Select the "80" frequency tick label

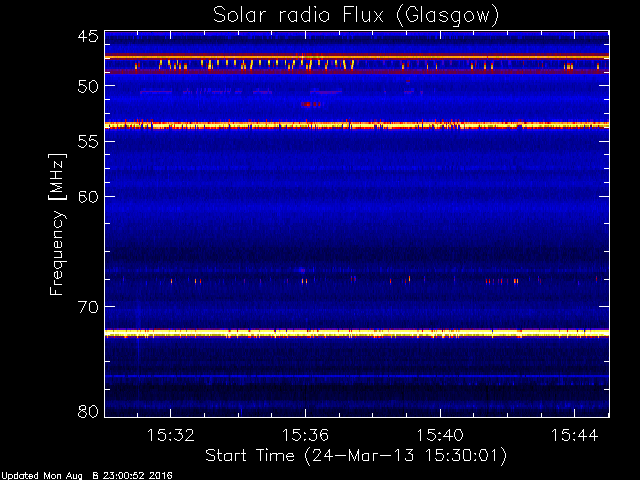click(x=88, y=411)
